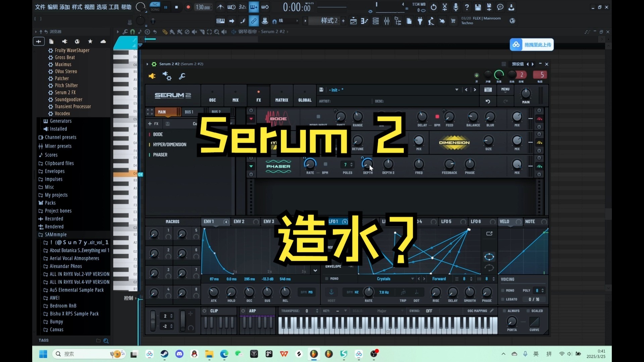Click the link/snap chain icon in the toolbar

[x=254, y=21]
